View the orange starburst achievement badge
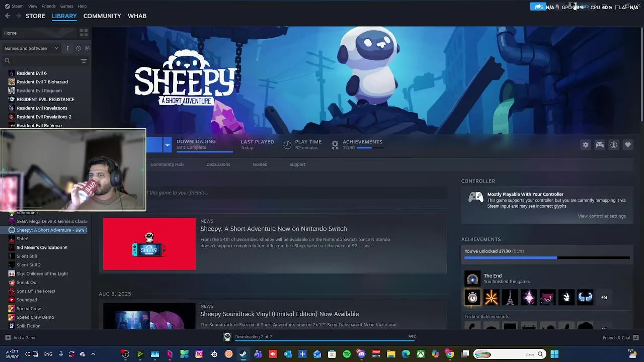This screenshot has width=644, height=362. 491,297
